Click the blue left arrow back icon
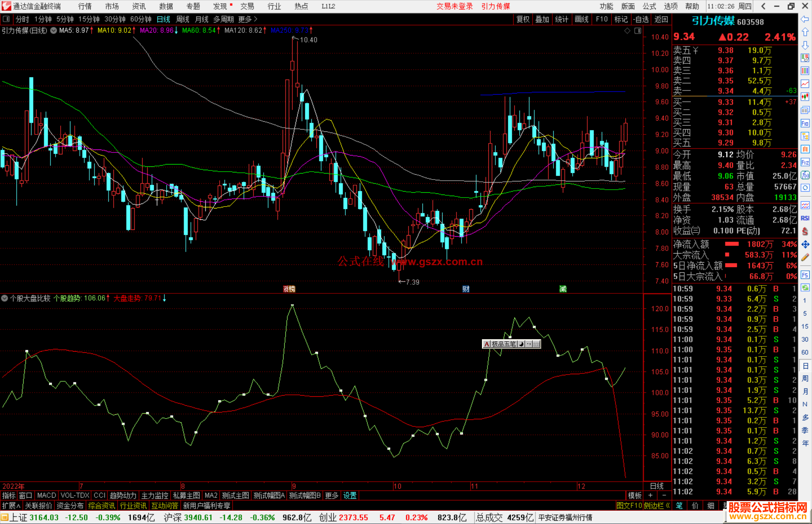812x524 pixels. pyautogui.click(x=805, y=19)
